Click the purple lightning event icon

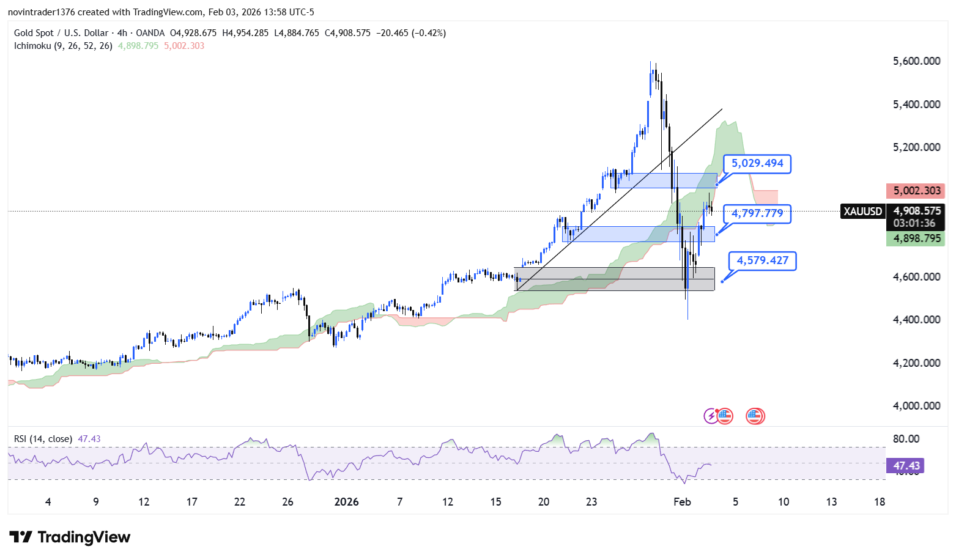click(x=711, y=416)
